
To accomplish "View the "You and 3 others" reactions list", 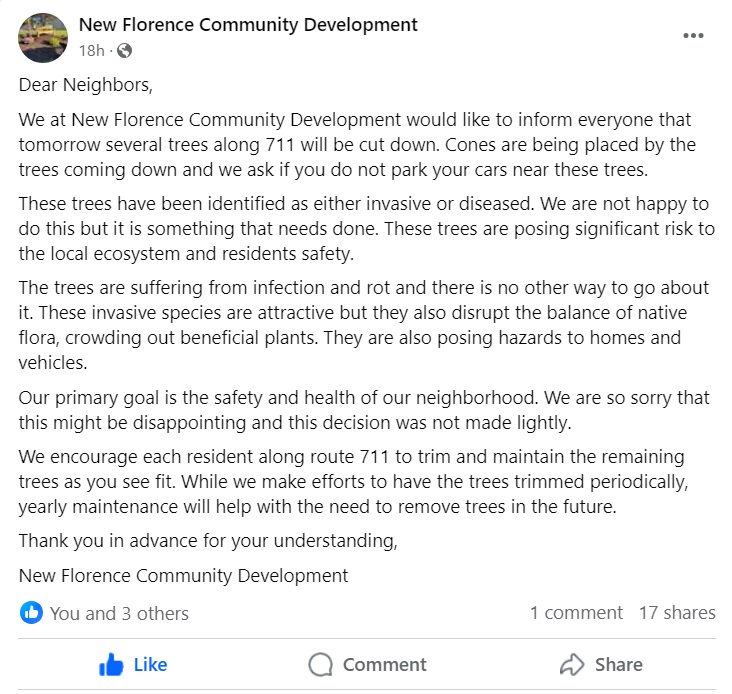I will 119,613.
